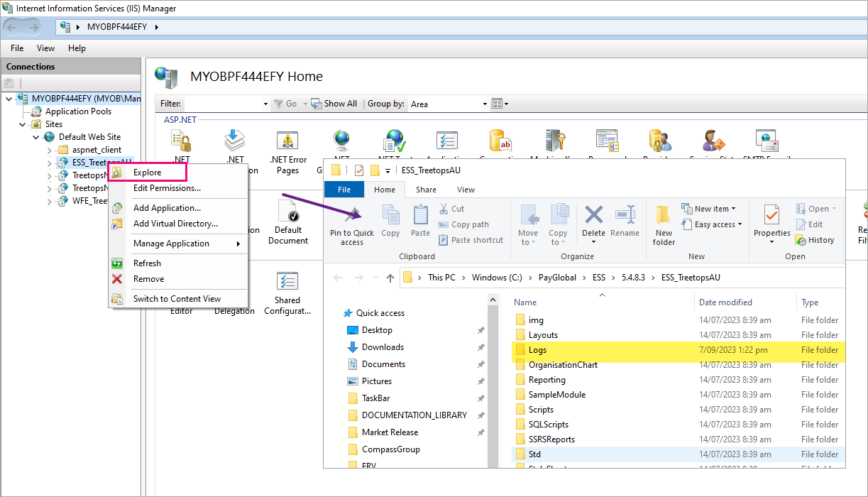Toggle Show All in the Filter bar
Viewport: 868px width, 497px height.
(334, 103)
